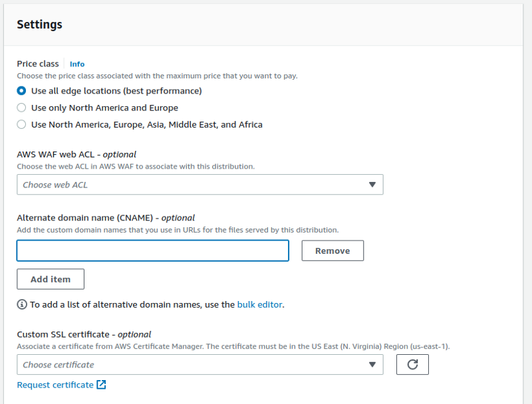Click the refresh certificates icon button
This screenshot has width=532, height=404.
(412, 365)
